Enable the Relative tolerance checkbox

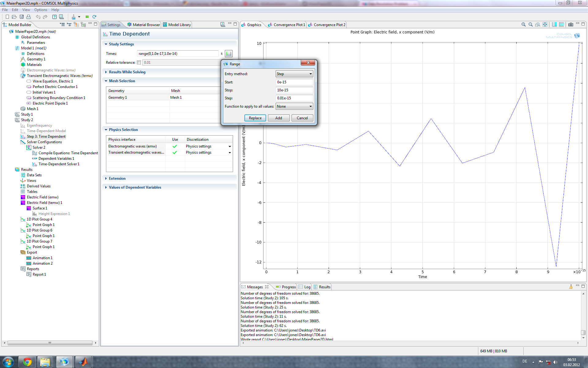point(139,63)
